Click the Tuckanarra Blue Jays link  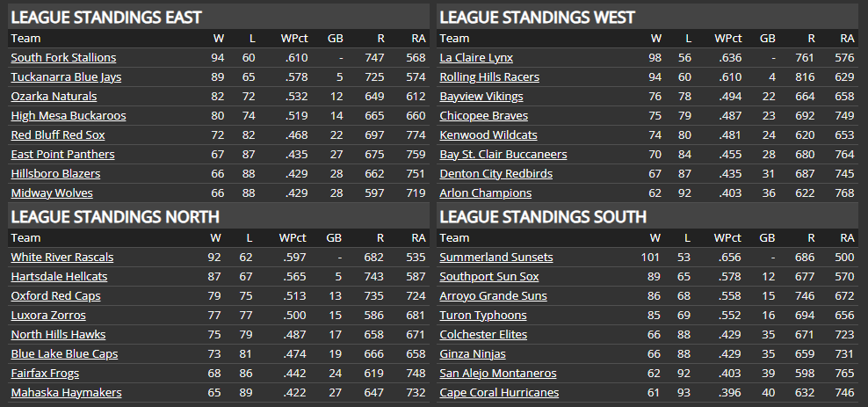pos(65,77)
